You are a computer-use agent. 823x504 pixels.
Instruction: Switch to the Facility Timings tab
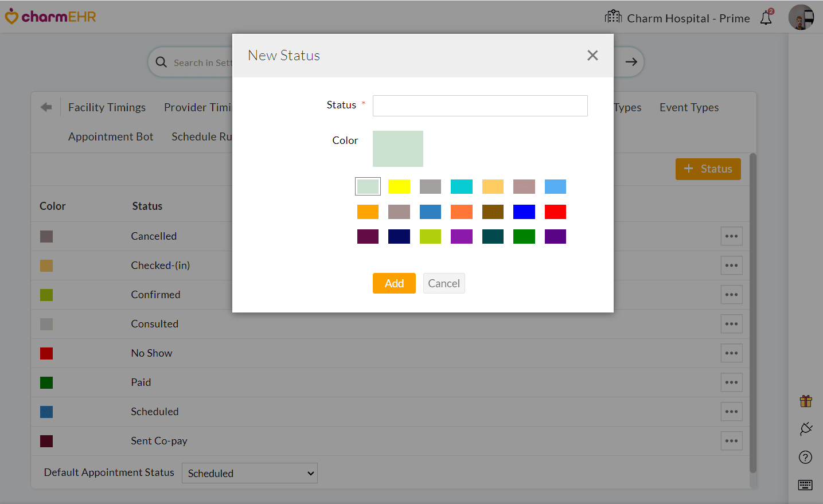click(107, 107)
